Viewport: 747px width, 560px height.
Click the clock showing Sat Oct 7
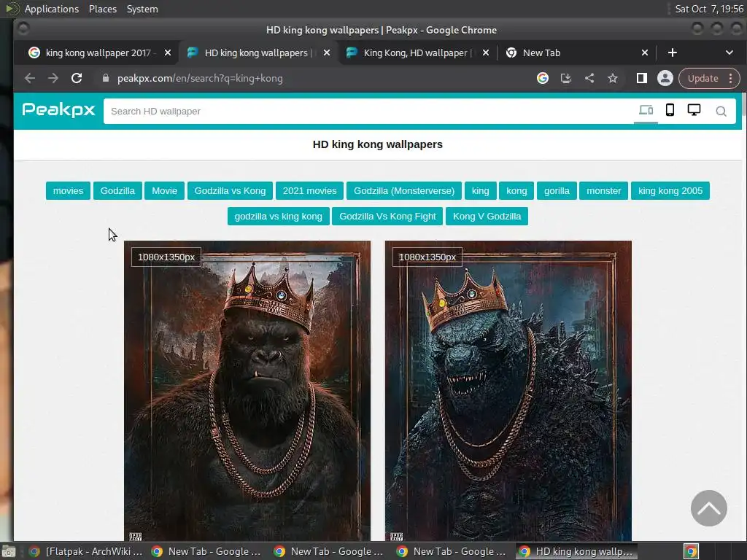[709, 9]
